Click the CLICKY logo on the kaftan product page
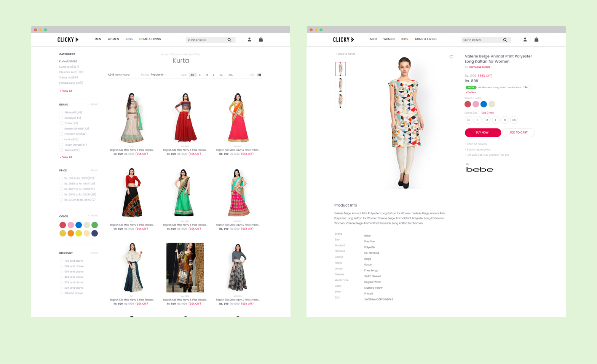Screen dimensions: 597x364 click(343, 40)
